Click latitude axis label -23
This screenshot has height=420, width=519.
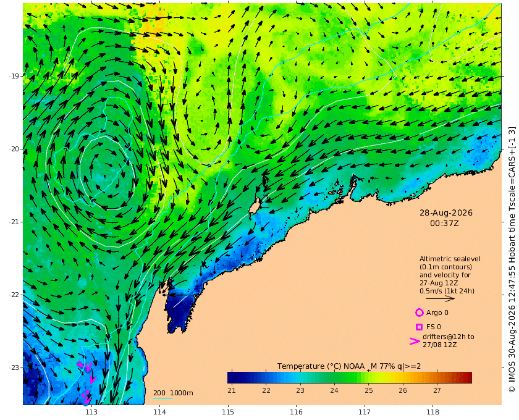tap(15, 367)
